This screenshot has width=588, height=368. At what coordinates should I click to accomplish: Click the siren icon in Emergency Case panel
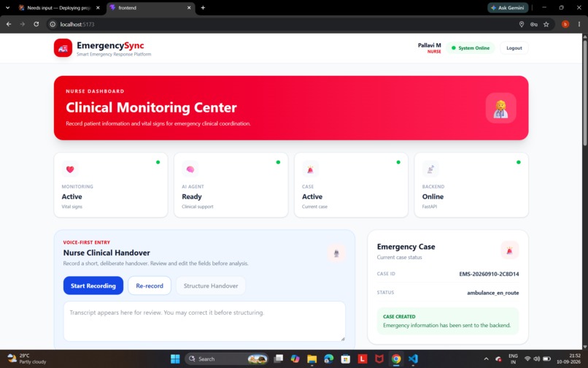pos(510,250)
